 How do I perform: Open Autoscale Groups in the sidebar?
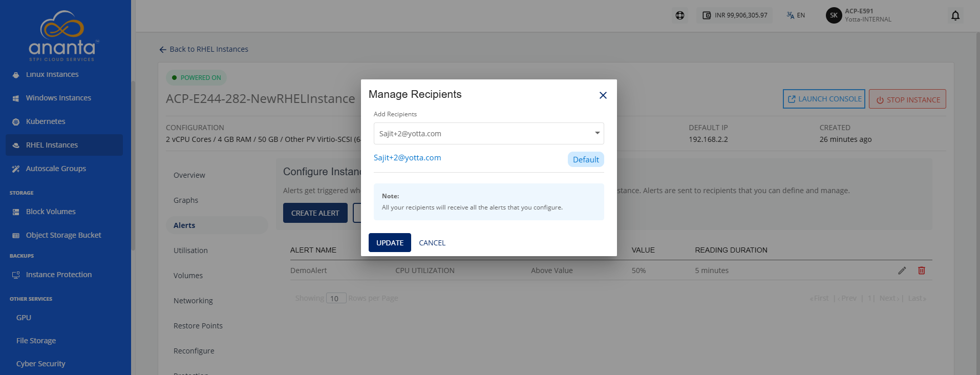pyautogui.click(x=56, y=169)
